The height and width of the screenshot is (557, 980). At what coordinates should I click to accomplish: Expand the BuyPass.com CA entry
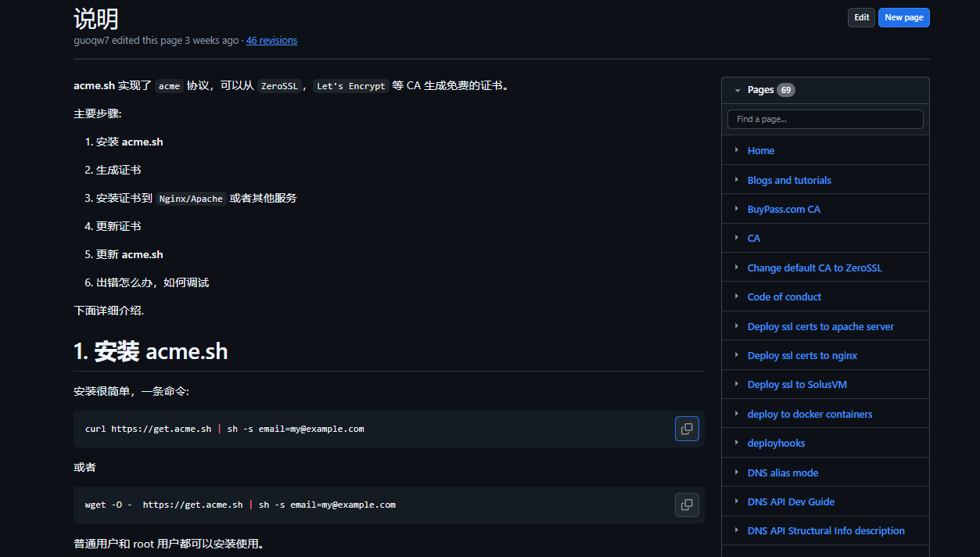pos(737,209)
